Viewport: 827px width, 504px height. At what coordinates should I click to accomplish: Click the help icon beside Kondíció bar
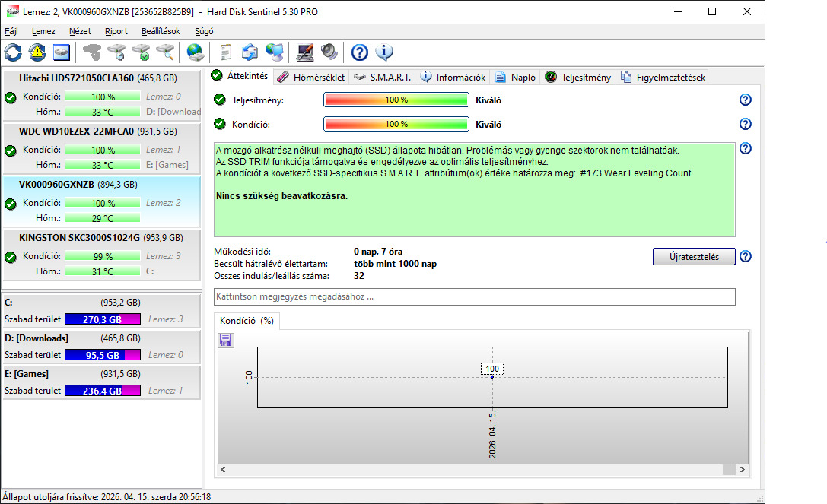[x=746, y=124]
